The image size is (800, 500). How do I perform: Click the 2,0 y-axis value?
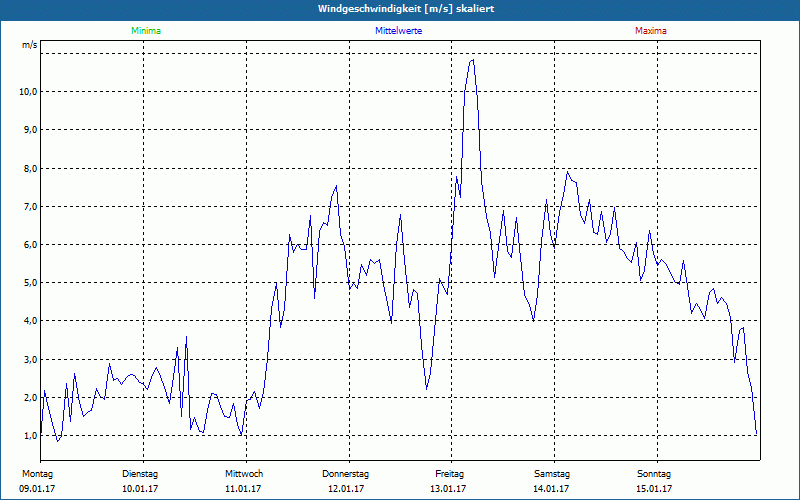click(30, 397)
